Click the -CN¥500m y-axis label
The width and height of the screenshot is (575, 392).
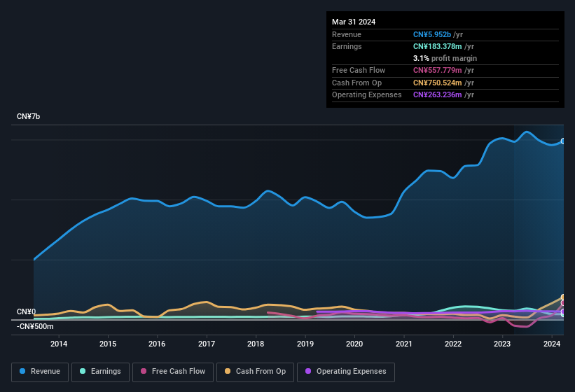[x=35, y=326]
